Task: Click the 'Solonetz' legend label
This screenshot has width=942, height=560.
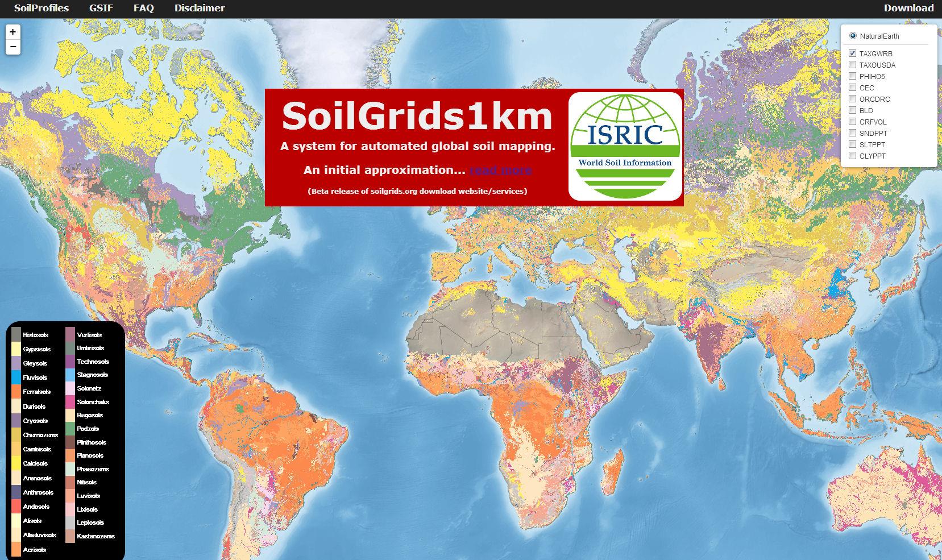Action: [89, 388]
